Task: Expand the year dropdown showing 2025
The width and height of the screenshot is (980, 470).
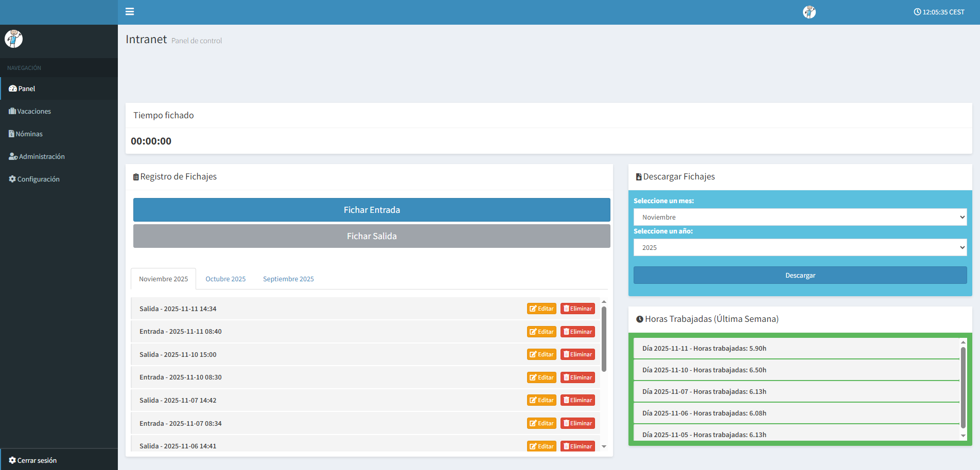Action: pyautogui.click(x=800, y=247)
